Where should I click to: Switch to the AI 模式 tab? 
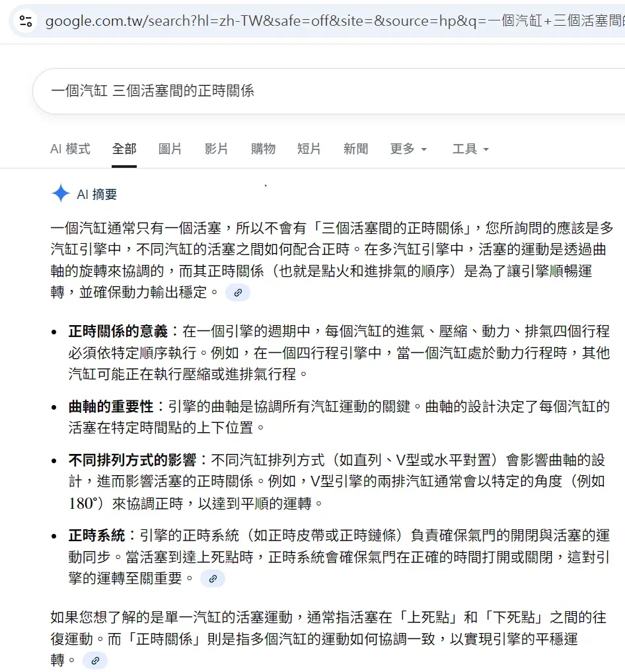click(x=70, y=149)
